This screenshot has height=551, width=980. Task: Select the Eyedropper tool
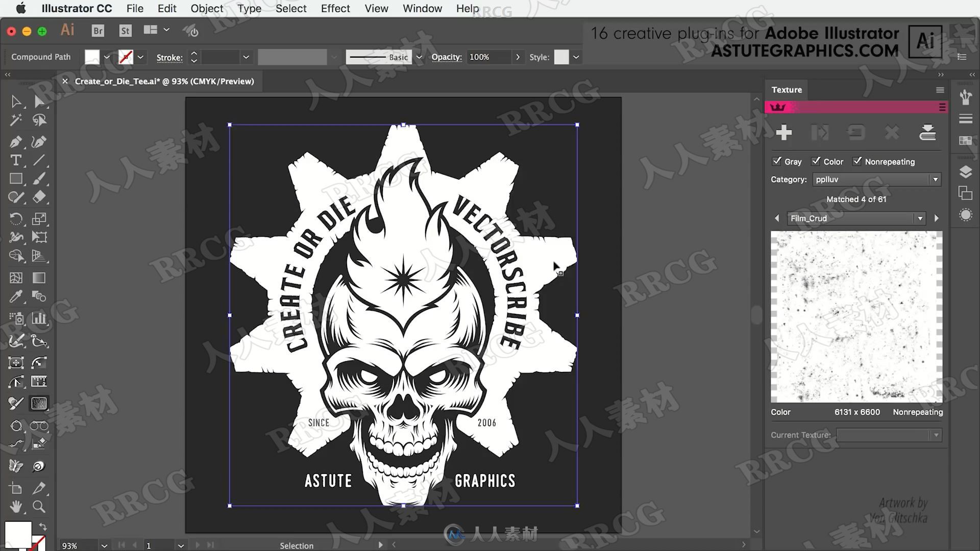tap(16, 296)
